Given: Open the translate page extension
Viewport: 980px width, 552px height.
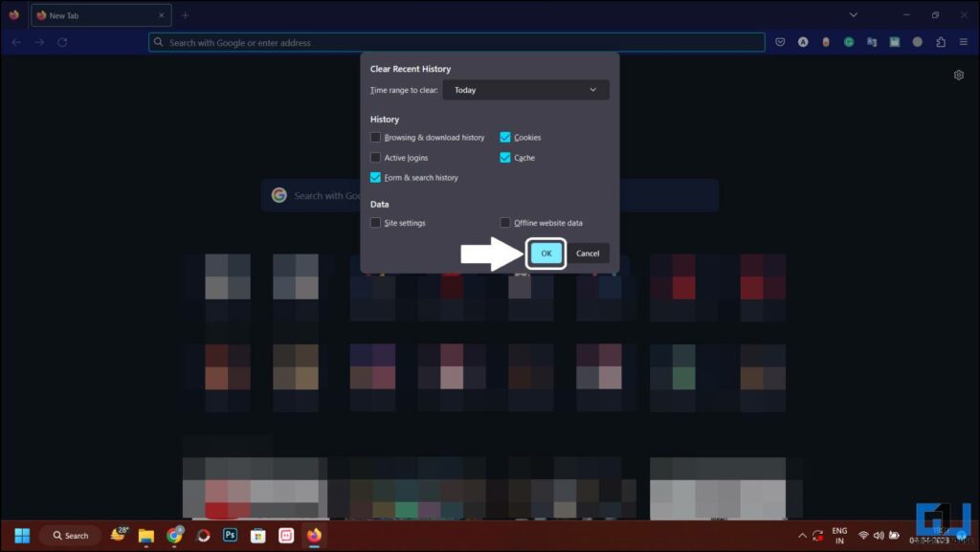Looking at the screenshot, I should click(x=872, y=41).
